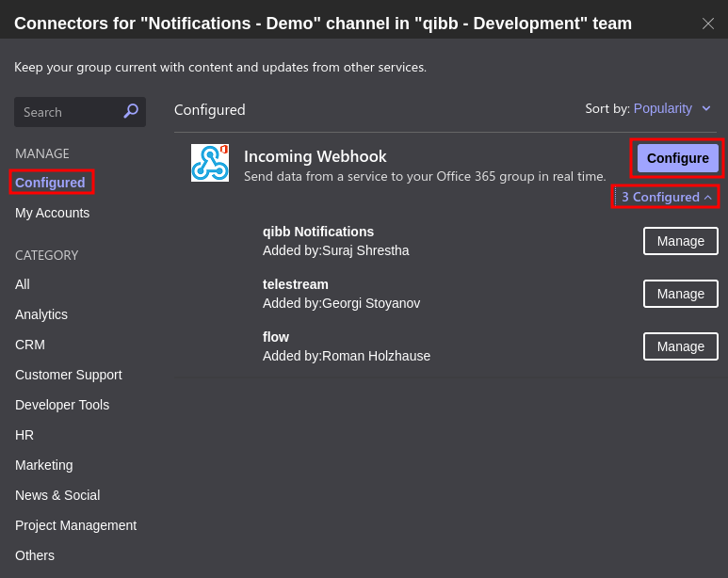Click Configure for Incoming Webhook

click(677, 158)
